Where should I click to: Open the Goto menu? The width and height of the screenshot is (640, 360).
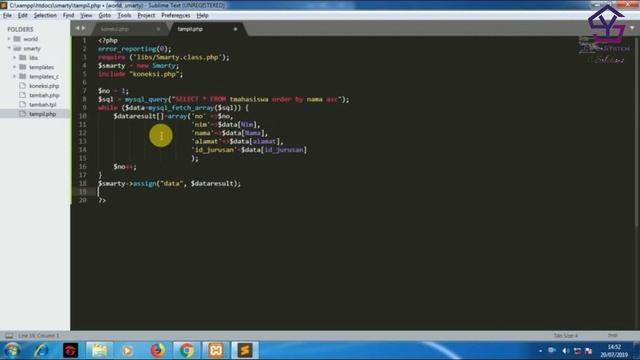click(x=104, y=16)
